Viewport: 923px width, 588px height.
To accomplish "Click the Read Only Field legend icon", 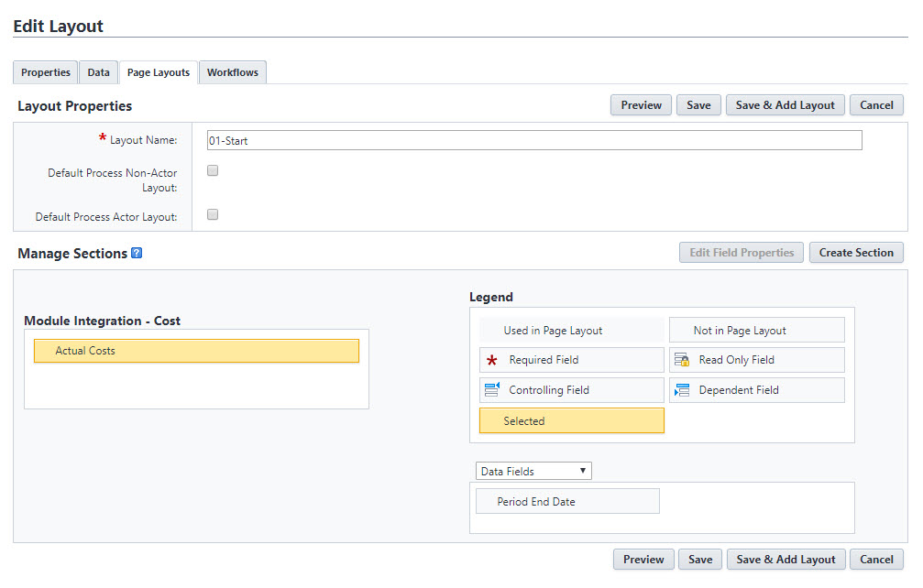I will point(680,360).
